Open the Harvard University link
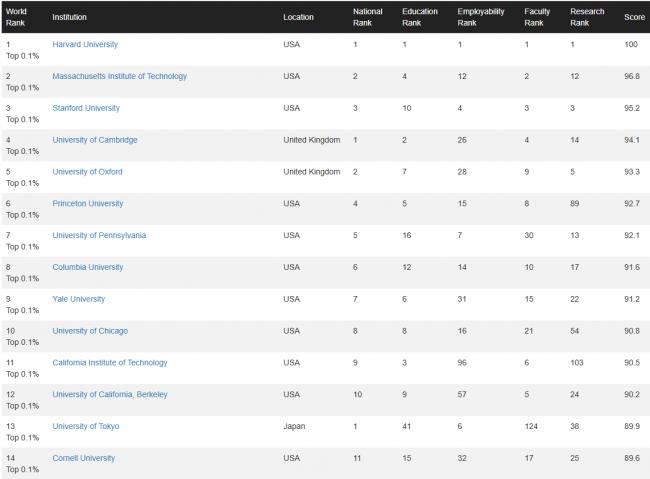 click(85, 44)
